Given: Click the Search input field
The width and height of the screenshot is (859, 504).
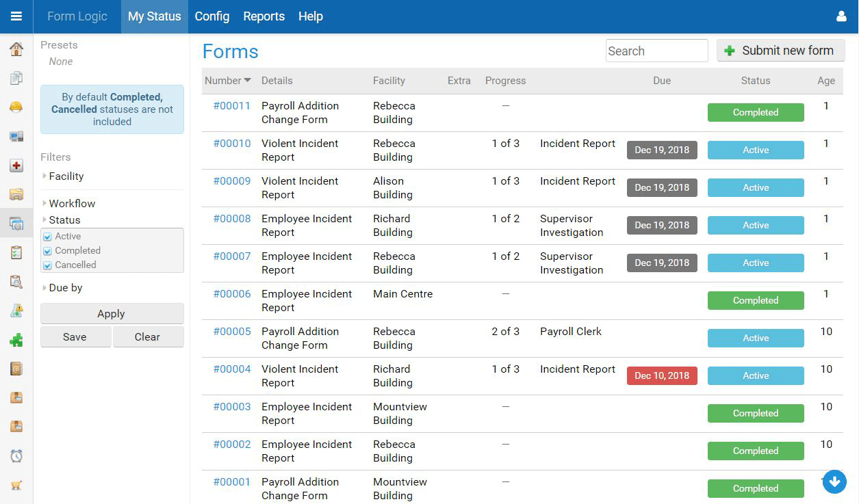Looking at the screenshot, I should point(656,51).
